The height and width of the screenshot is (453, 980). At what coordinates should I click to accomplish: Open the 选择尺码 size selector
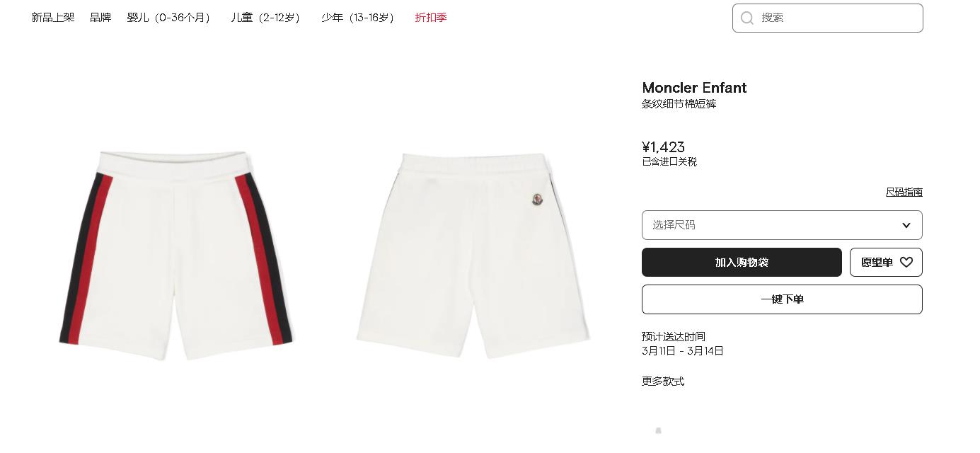tap(782, 225)
